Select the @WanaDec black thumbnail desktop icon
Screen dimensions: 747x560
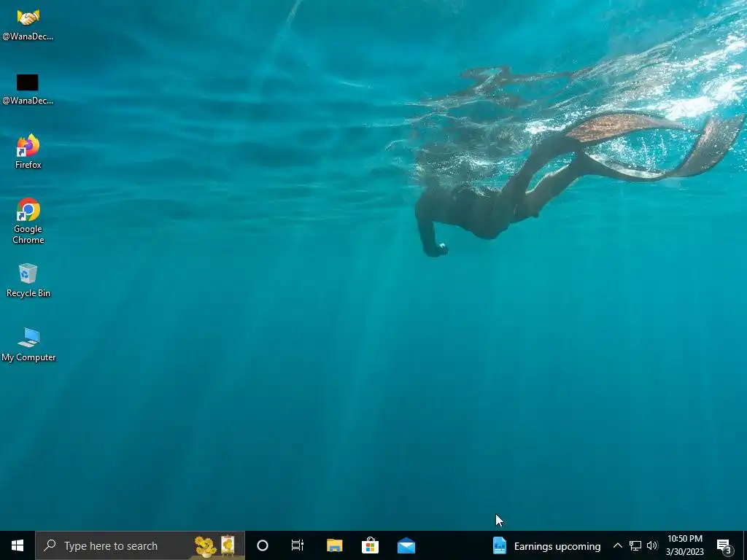pyautogui.click(x=28, y=90)
